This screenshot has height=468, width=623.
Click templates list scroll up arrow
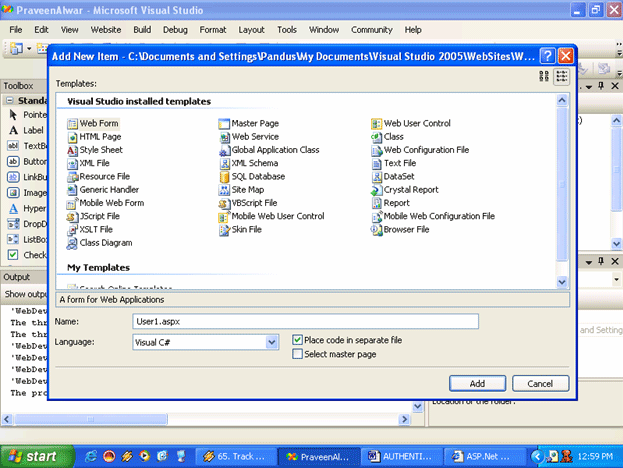click(x=562, y=100)
